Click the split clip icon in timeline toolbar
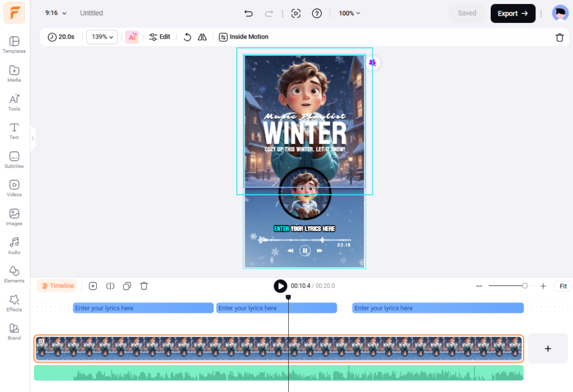Screen dimensions: 573x392 [x=110, y=286]
